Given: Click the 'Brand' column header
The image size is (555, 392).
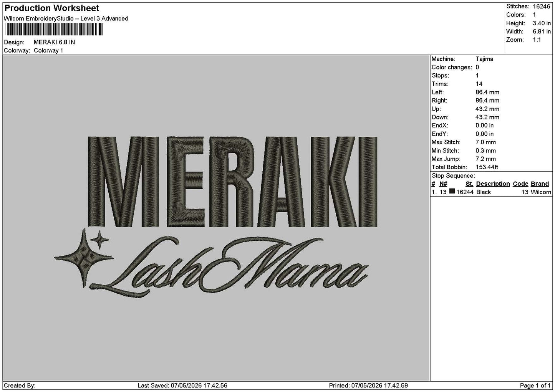Looking at the screenshot, I should pyautogui.click(x=540, y=184).
